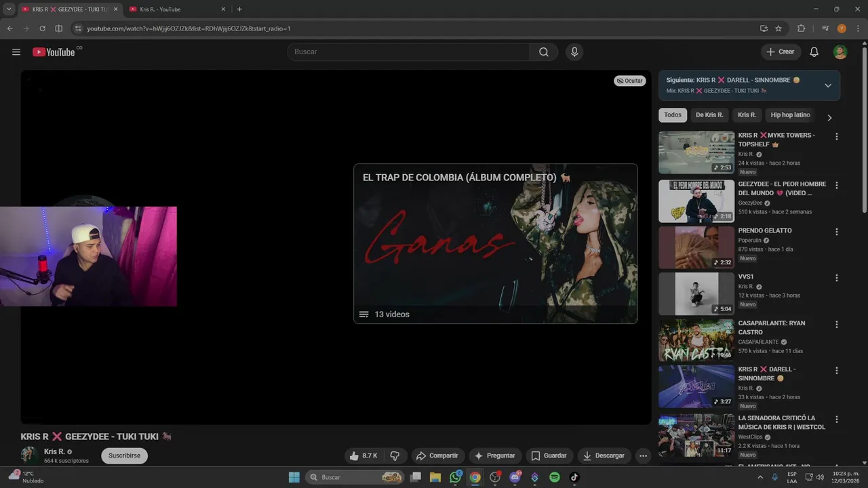Open the account avatar menu

click(840, 52)
